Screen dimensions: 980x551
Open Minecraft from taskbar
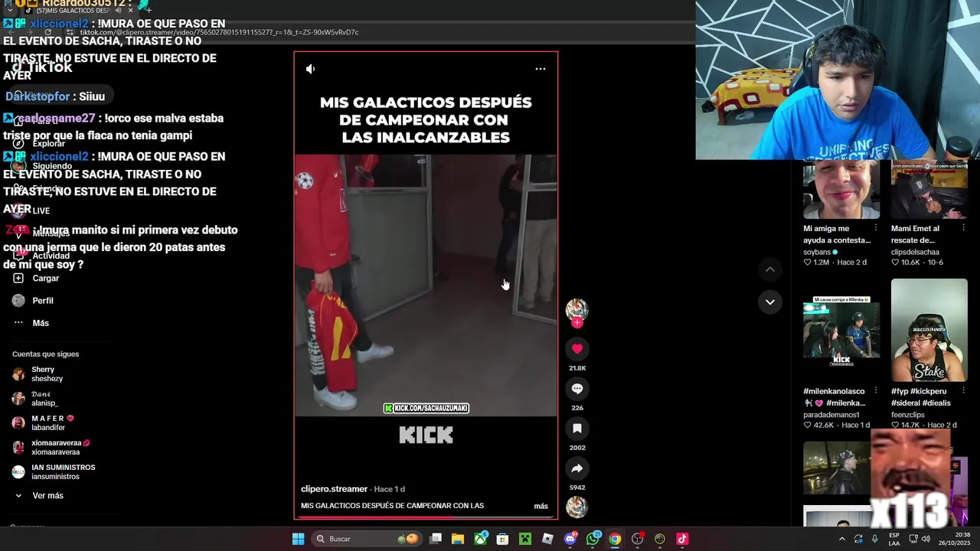(x=525, y=539)
